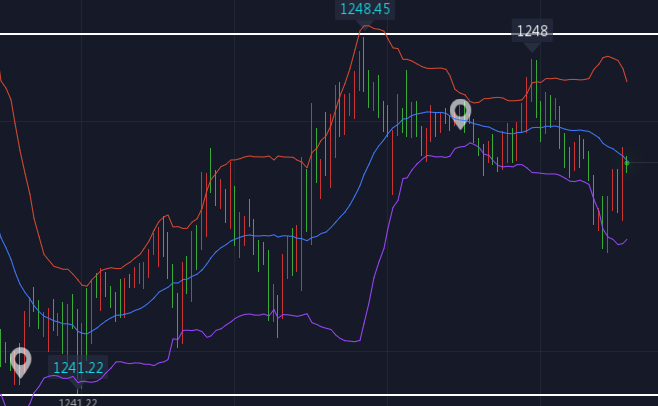Click the white 1248 price tooltip
The image size is (658, 406).
[532, 31]
